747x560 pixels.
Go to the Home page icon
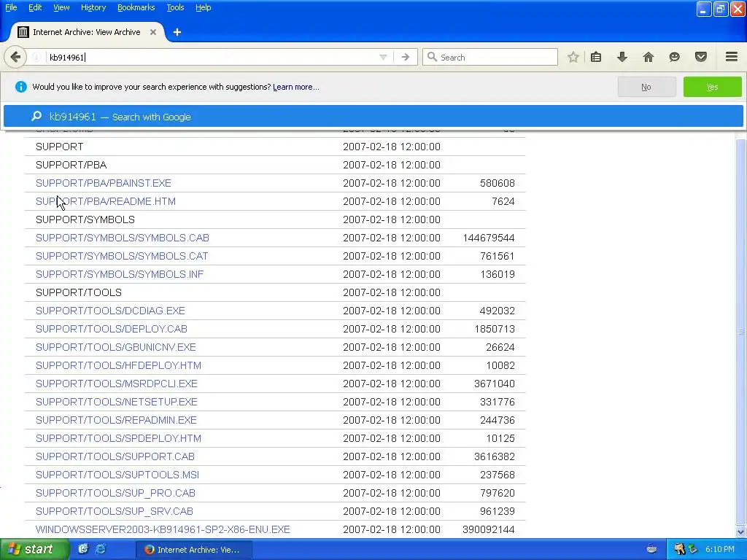click(649, 57)
